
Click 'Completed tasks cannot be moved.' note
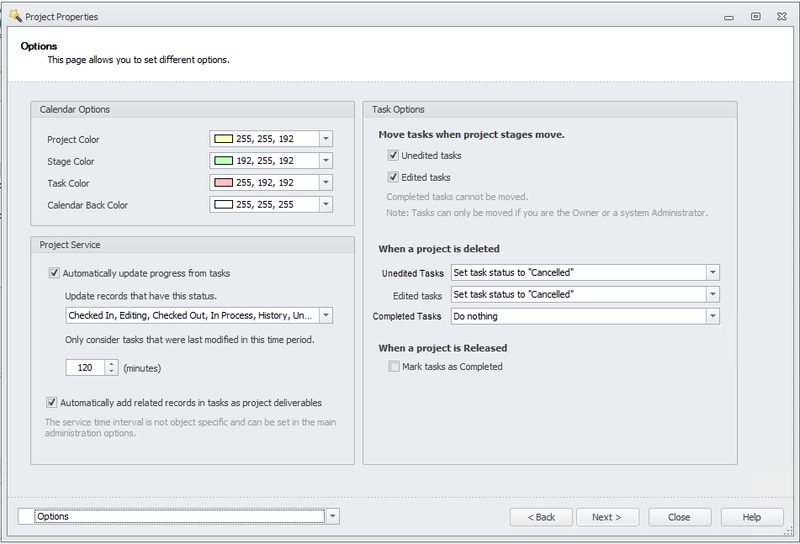point(457,196)
